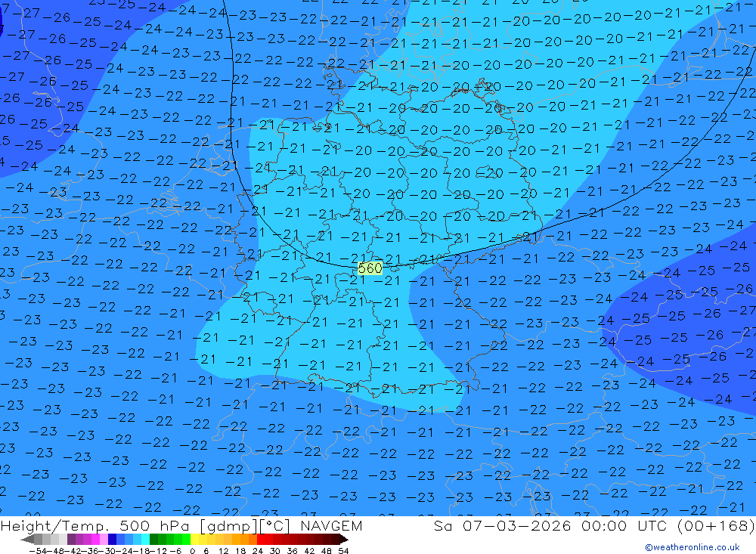Pick the dark purple legend swatch
The width and height of the screenshot is (756, 554).
pos(71,539)
